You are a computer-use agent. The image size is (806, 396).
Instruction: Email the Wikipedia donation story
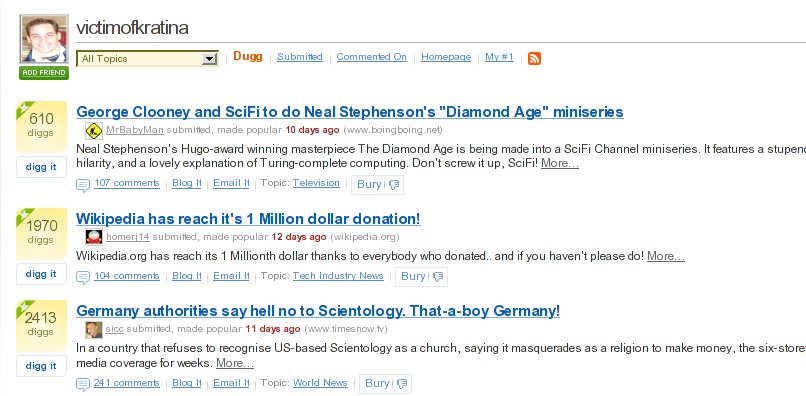(231, 276)
